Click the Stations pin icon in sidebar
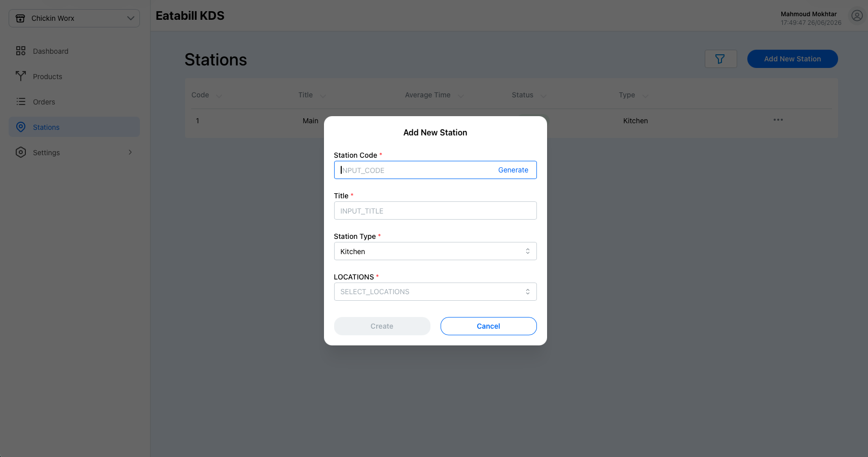868x457 pixels. pyautogui.click(x=21, y=127)
